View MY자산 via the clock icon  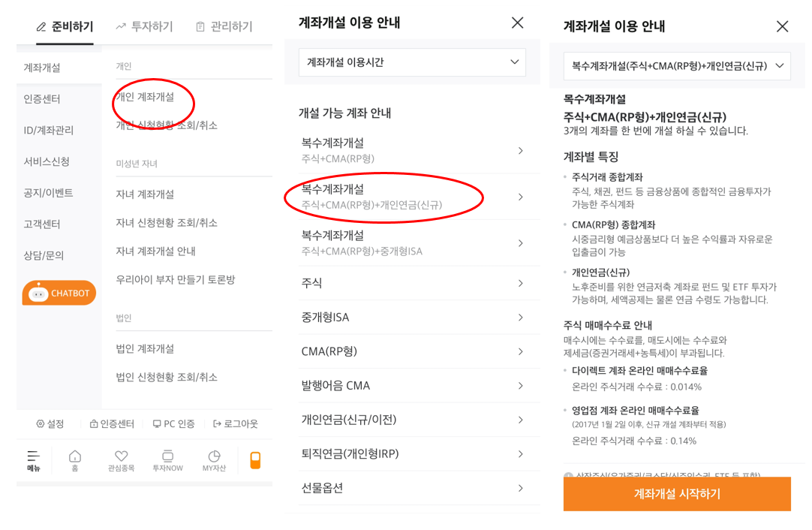pos(213,459)
